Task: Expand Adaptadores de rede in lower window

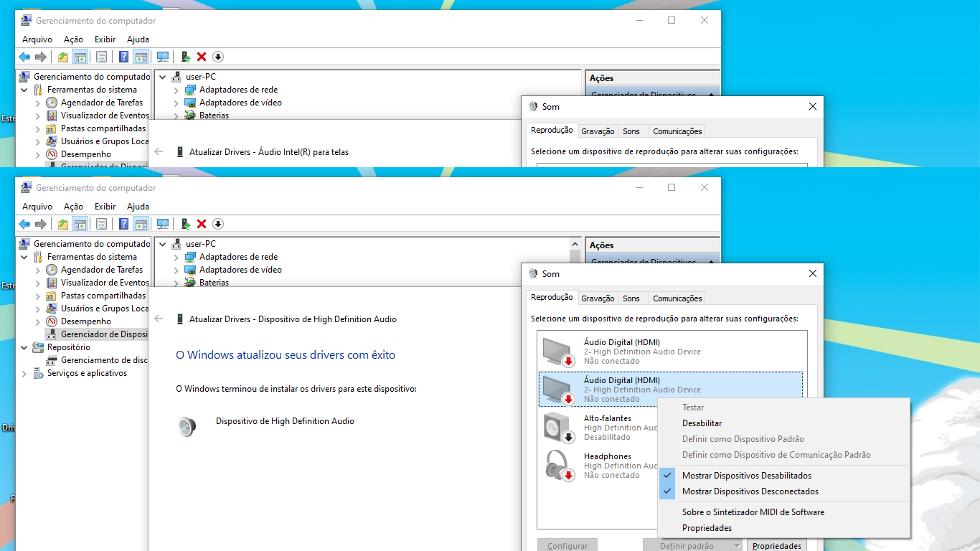Action: [176, 257]
